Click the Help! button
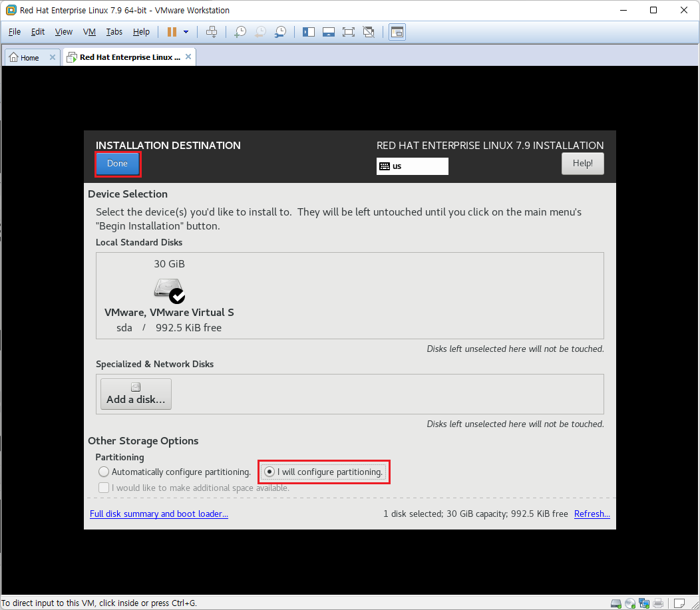The image size is (700, 610). click(583, 164)
